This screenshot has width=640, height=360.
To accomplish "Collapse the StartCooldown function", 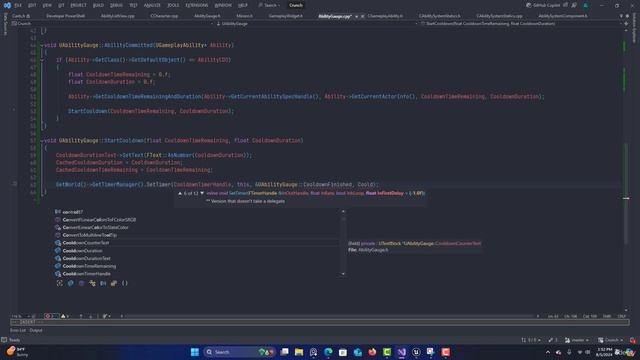I will pyautogui.click(x=42, y=140).
